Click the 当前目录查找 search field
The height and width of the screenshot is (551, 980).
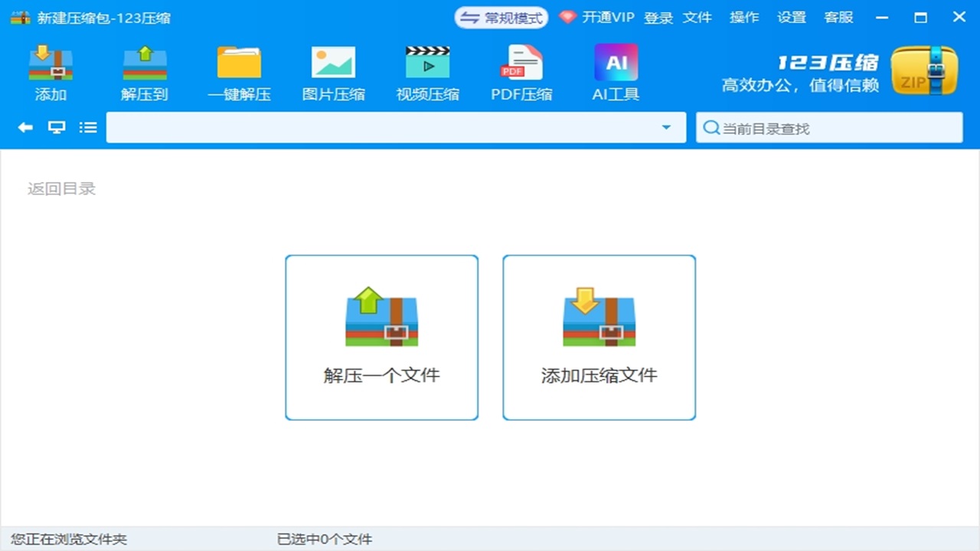click(829, 127)
